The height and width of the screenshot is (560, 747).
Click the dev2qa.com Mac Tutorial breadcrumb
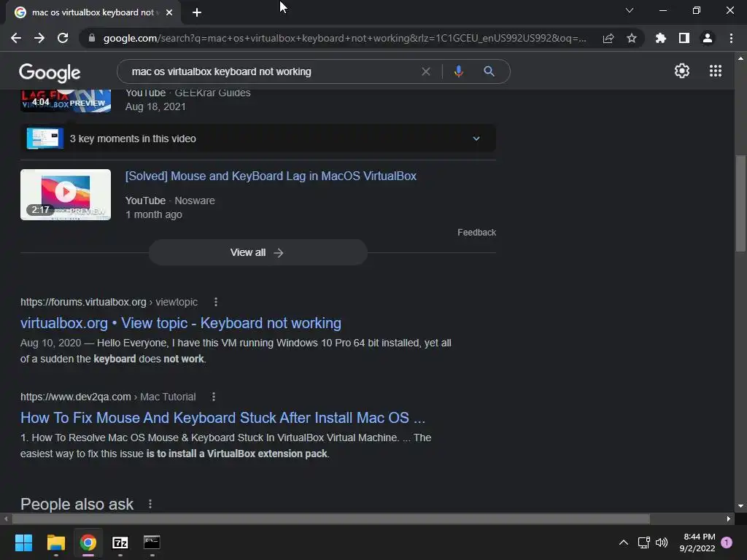(x=108, y=397)
